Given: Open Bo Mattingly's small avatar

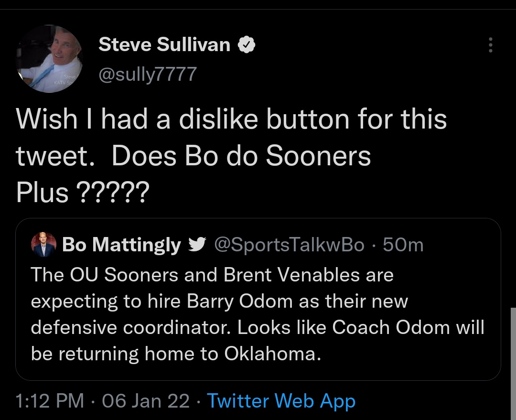Looking at the screenshot, I should pyautogui.click(x=43, y=245).
